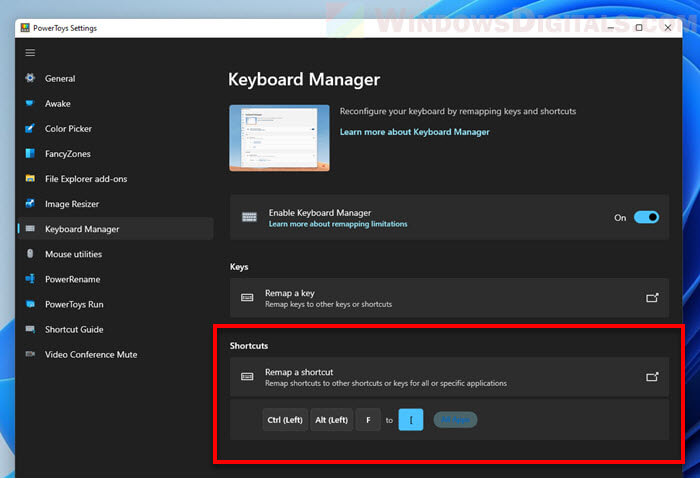Screen dimensions: 700x479
Task: Click the Color Picker eyedropper icon
Action: click(x=30, y=129)
